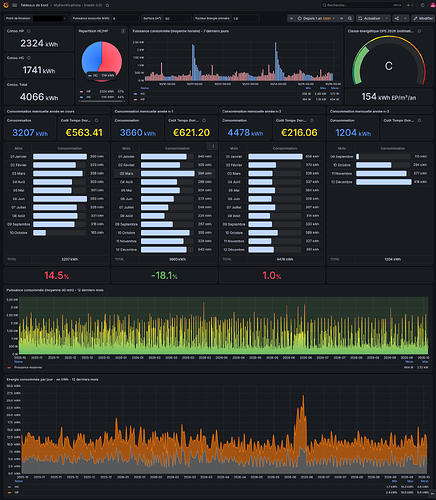Open the plus add-new menu
Image resolution: width=436 pixels, height=500 pixels.
410,5
